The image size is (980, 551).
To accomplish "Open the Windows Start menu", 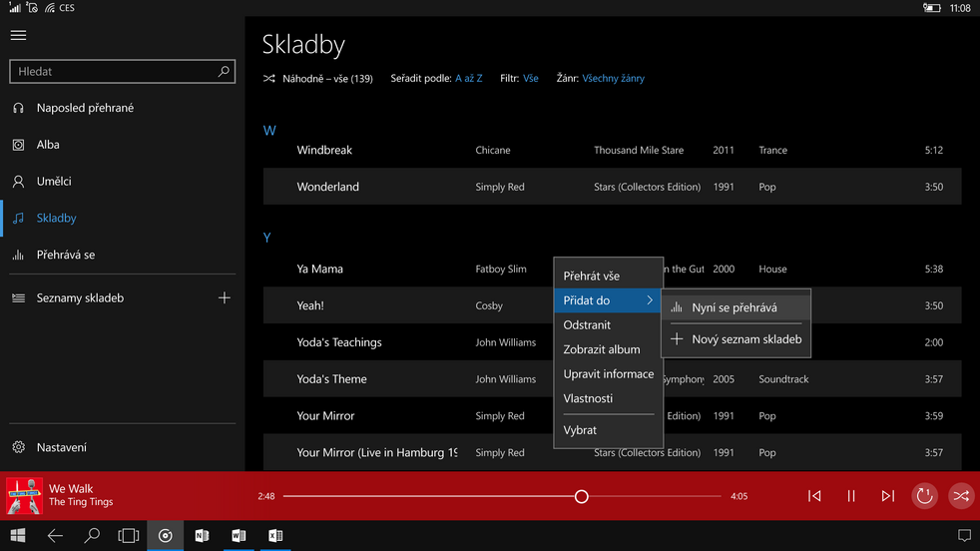I will pos(18,536).
